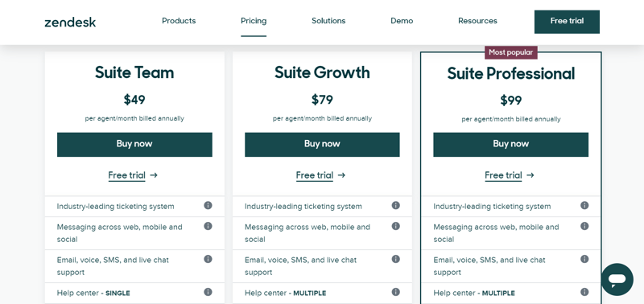Show info for Suite Team messaging row
The height and width of the screenshot is (304, 644).
(x=208, y=226)
